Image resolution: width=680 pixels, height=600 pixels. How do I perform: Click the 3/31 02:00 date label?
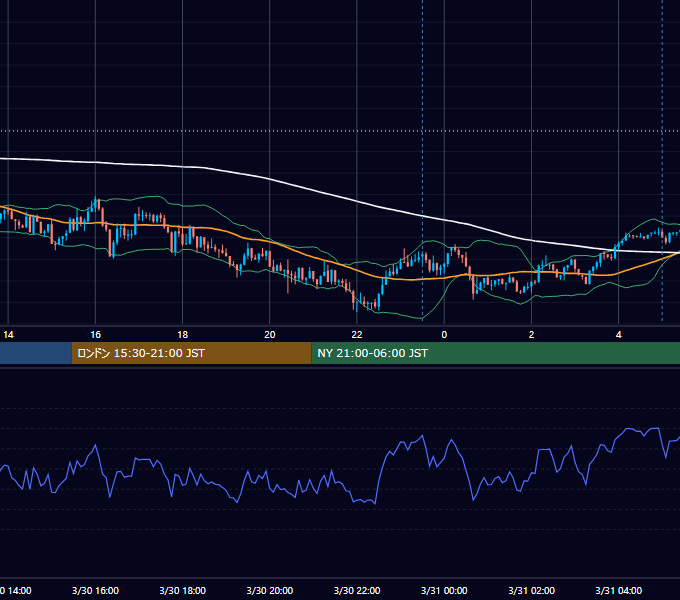click(531, 590)
